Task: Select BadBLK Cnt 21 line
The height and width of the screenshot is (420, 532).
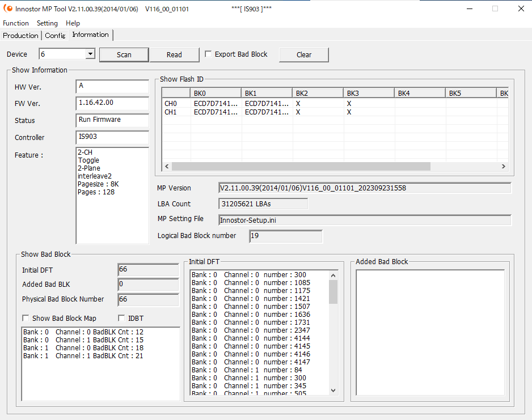Action: pos(83,356)
